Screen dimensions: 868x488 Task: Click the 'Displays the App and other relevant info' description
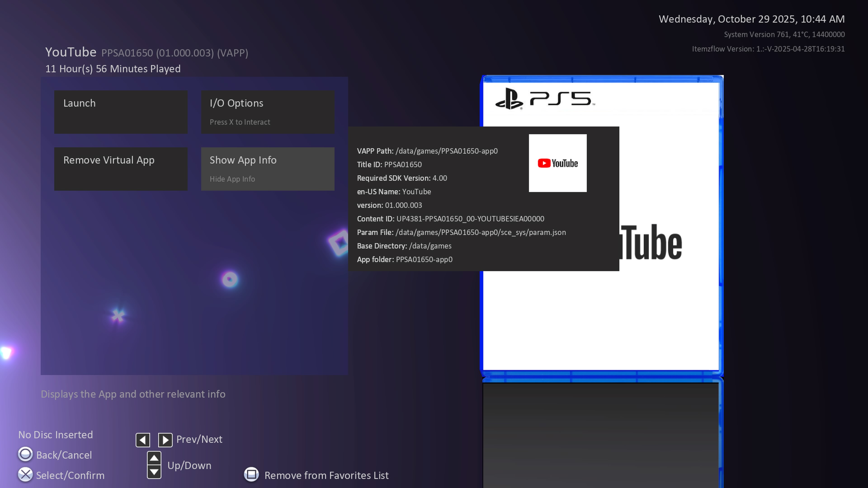click(133, 394)
